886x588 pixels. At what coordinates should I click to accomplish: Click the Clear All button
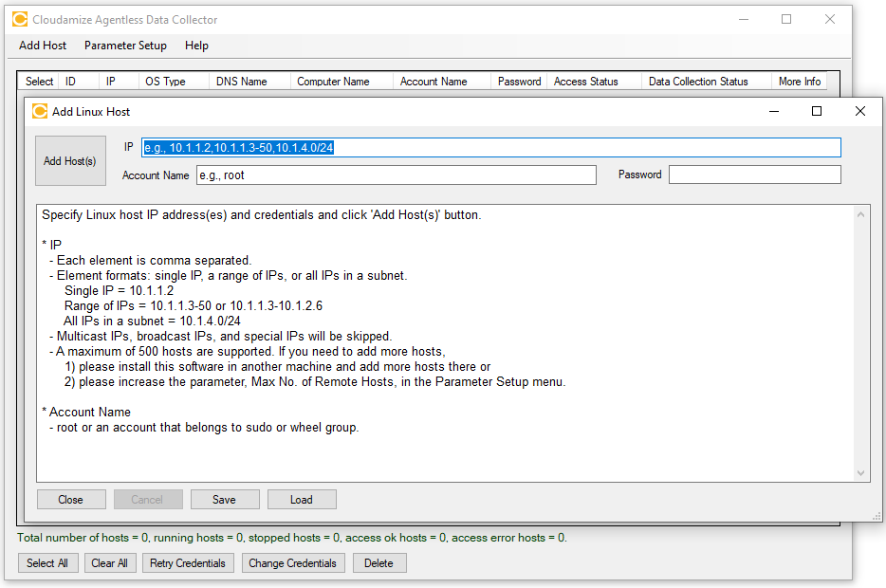point(109,563)
